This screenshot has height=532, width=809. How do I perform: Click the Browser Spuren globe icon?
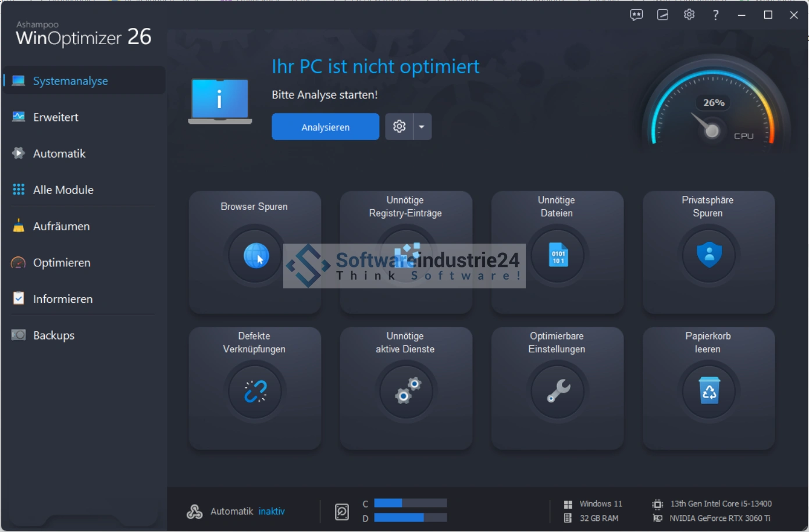coord(255,255)
